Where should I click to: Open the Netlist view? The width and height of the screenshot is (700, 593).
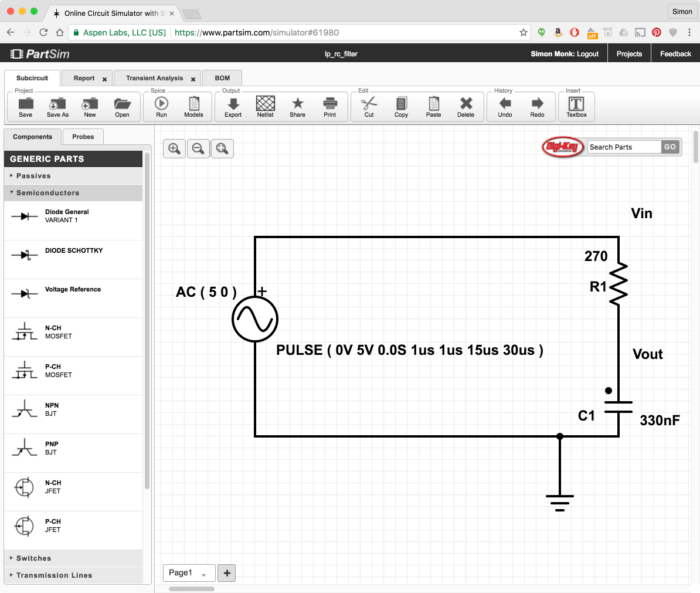tap(265, 107)
